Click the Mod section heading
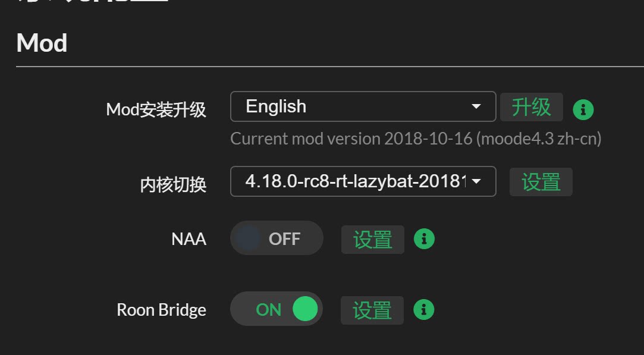This screenshot has height=355, width=644. click(42, 43)
